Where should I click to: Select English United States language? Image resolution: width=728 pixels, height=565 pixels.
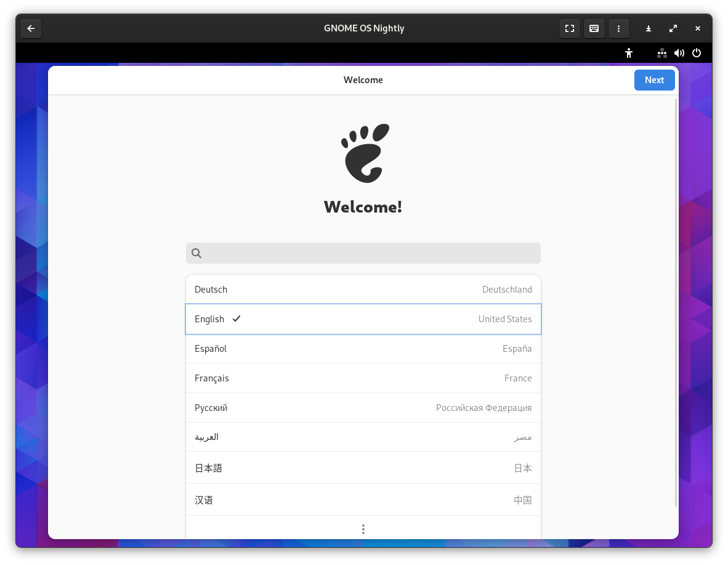pyautogui.click(x=363, y=319)
